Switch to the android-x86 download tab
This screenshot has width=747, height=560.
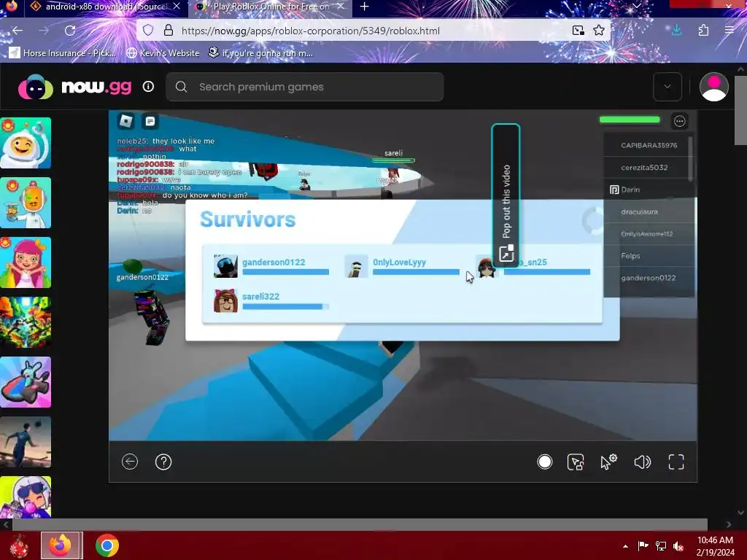coord(105,7)
